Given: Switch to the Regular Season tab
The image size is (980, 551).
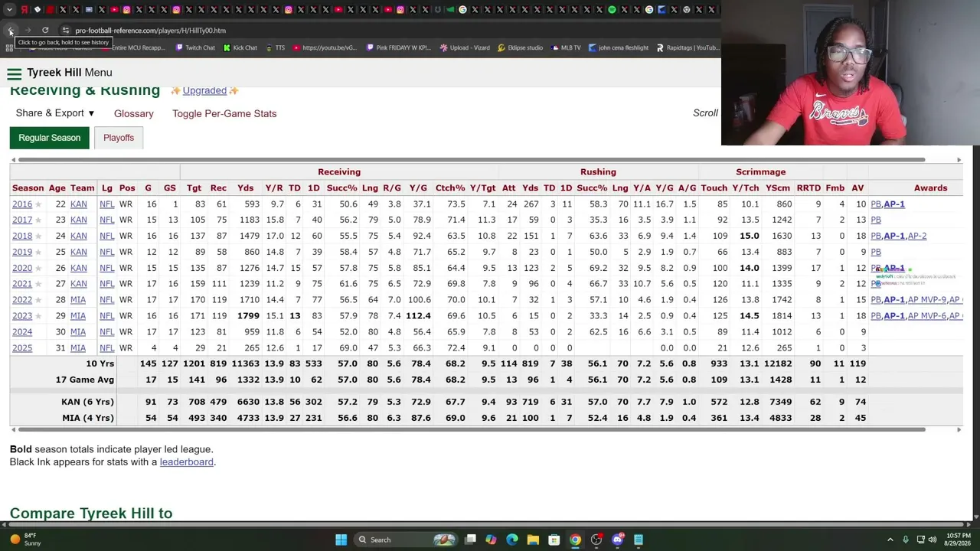Looking at the screenshot, I should [49, 138].
